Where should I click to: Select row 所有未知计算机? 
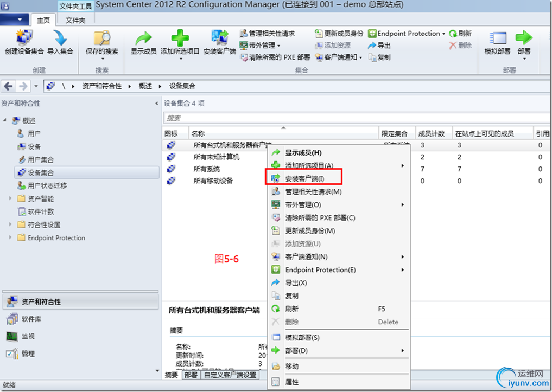tap(216, 157)
